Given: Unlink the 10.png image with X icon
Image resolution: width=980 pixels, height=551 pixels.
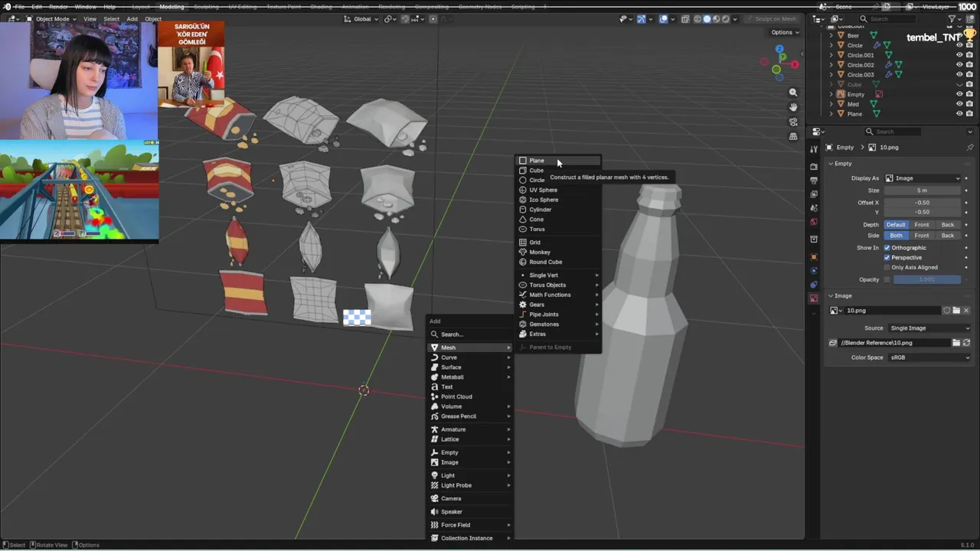Looking at the screenshot, I should click(x=966, y=311).
